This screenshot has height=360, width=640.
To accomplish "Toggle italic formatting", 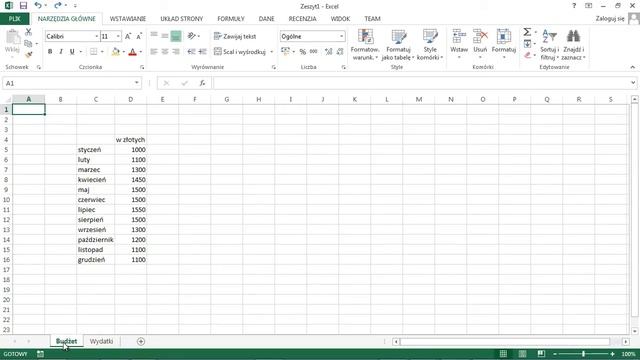I will [61, 52].
